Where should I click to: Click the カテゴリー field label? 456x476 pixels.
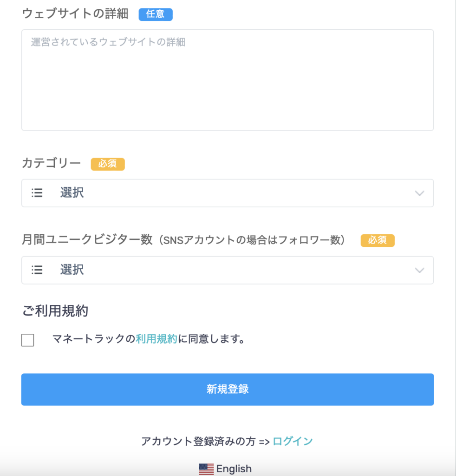coord(51,163)
